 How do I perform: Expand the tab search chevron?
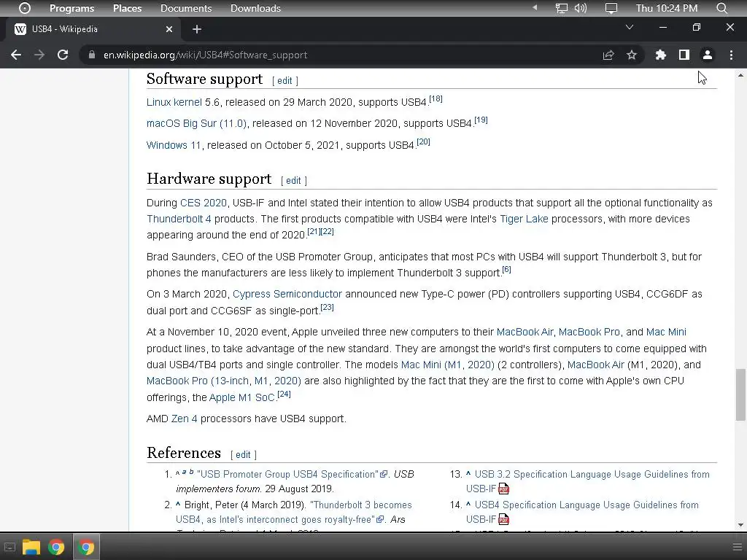[630, 27]
